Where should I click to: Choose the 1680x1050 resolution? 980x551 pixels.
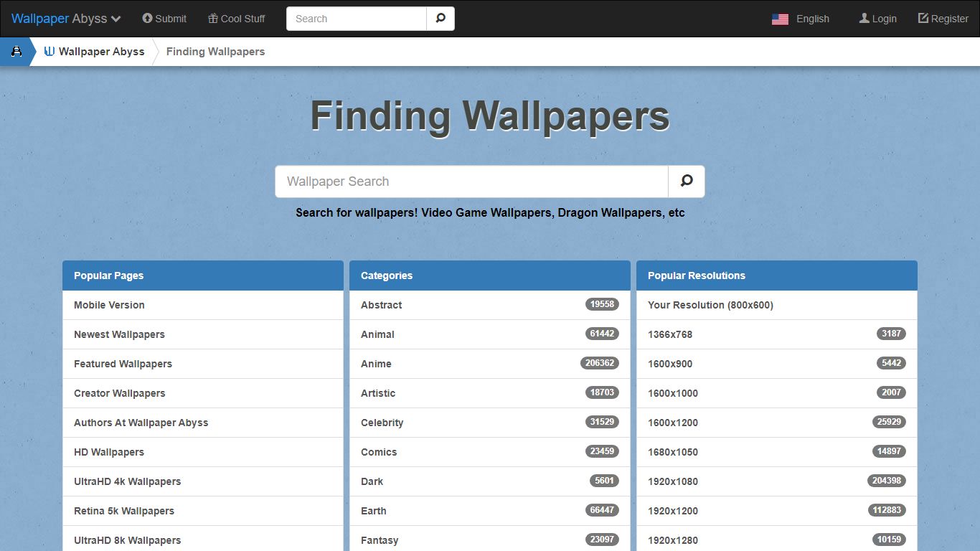pos(777,452)
